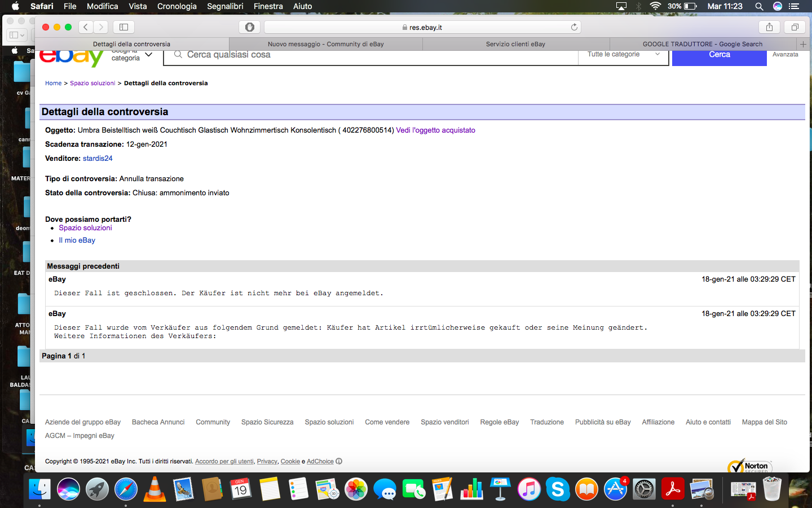This screenshot has width=812, height=508.
Task: Click AdChoice footer link
Action: click(320, 461)
